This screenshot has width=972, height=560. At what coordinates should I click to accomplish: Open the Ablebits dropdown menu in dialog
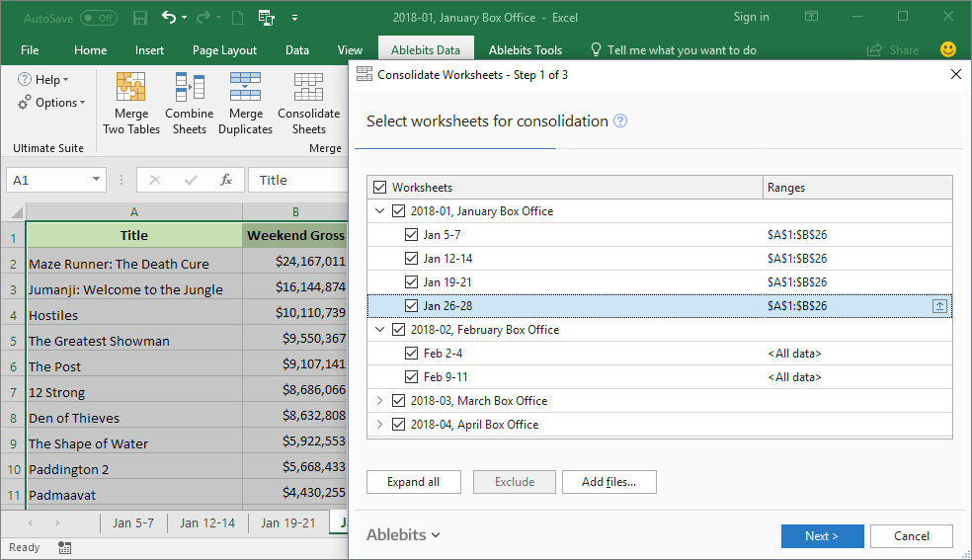tap(403, 534)
